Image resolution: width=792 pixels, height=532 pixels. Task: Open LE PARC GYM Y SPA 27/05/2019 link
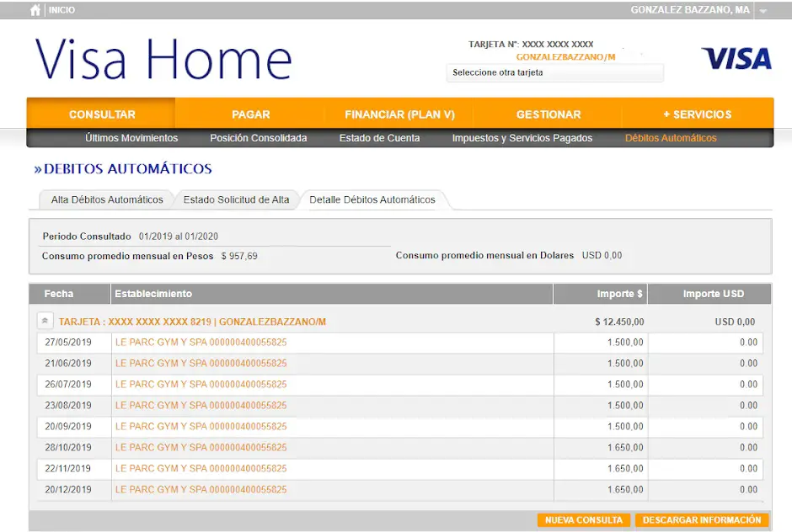point(201,343)
